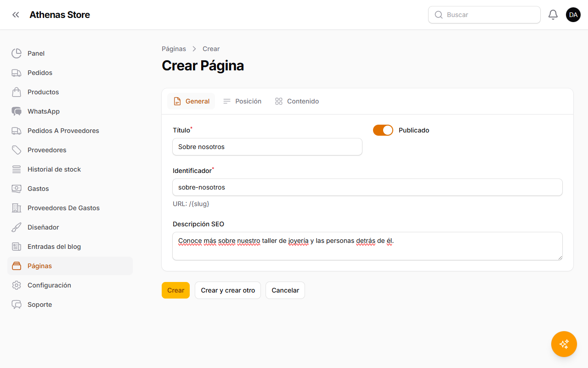The height and width of the screenshot is (368, 588).
Task: Open WhatsApp in the sidebar
Action: tap(70, 111)
